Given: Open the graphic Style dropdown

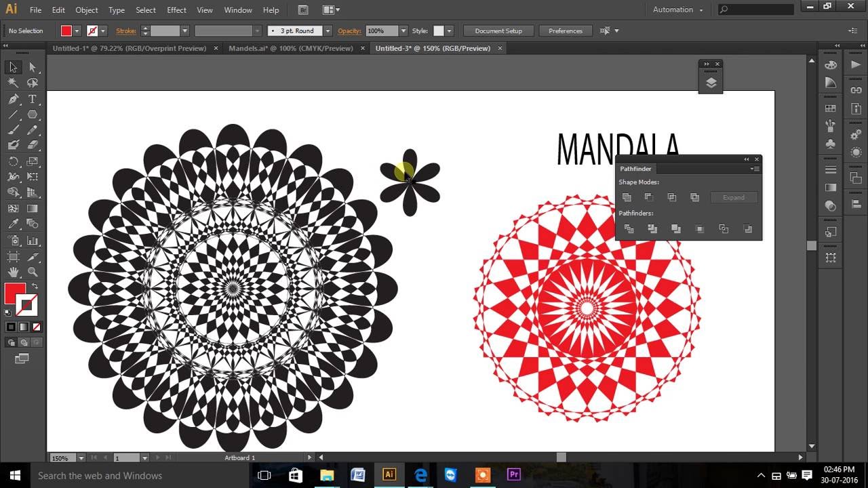Looking at the screenshot, I should point(449,30).
